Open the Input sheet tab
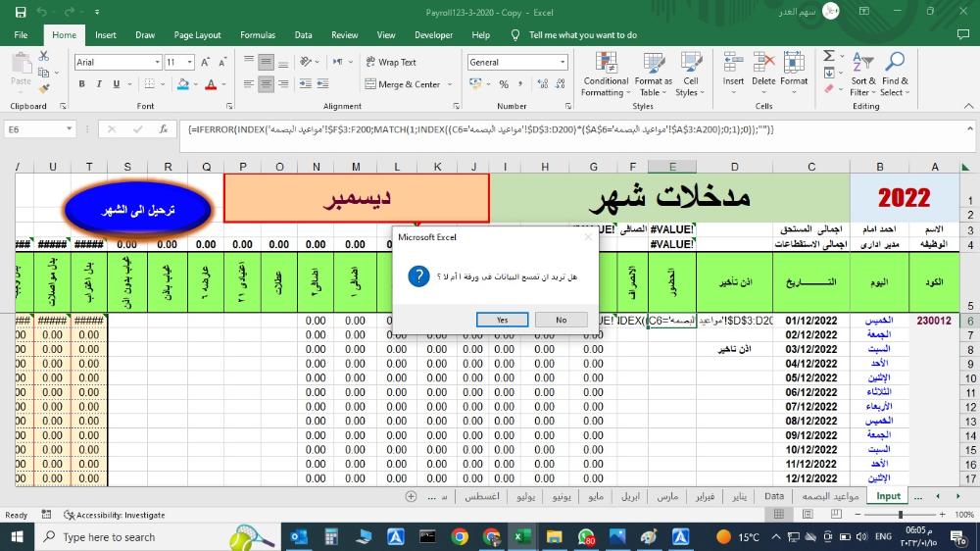This screenshot has width=980, height=551. pos(888,496)
